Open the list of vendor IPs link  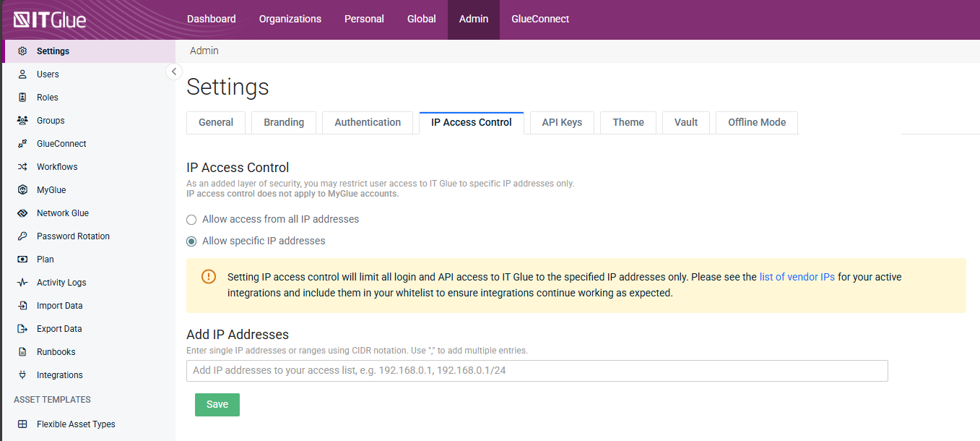point(797,277)
